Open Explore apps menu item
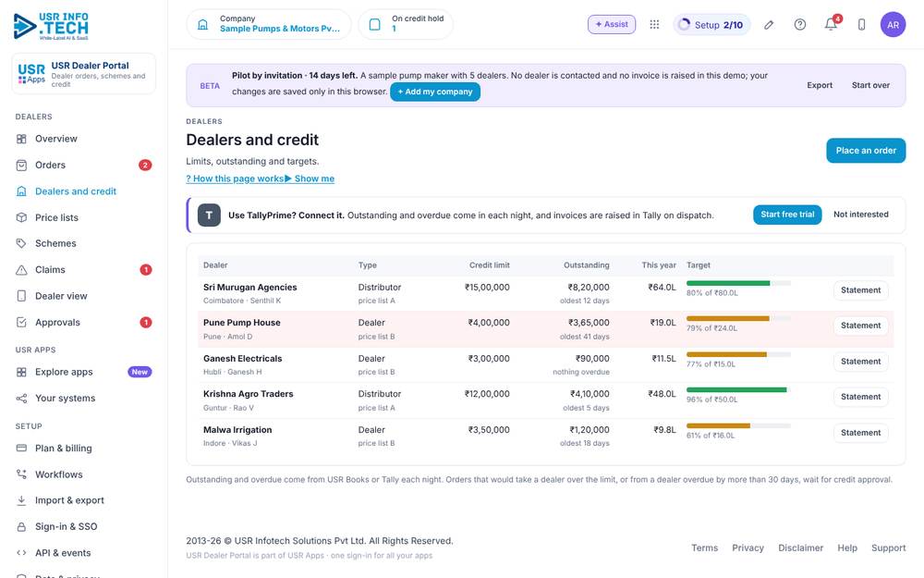The image size is (924, 578). 84,372
